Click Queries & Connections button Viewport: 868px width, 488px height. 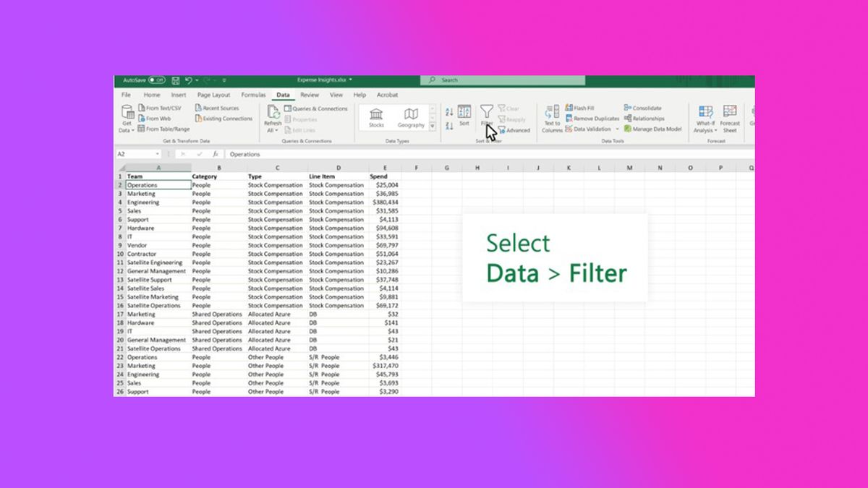click(x=315, y=108)
